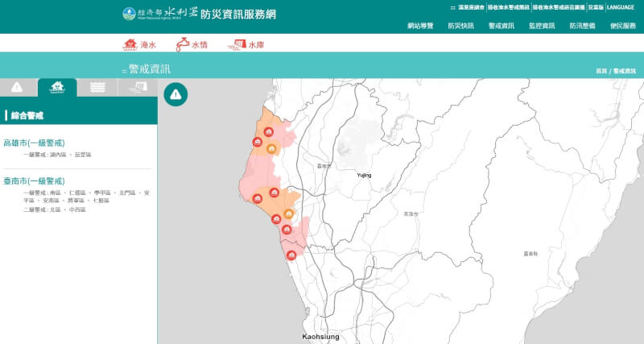Screen dimensions: 644x344
Task: Click the Kaohsiung label on the map
Action: [320, 337]
